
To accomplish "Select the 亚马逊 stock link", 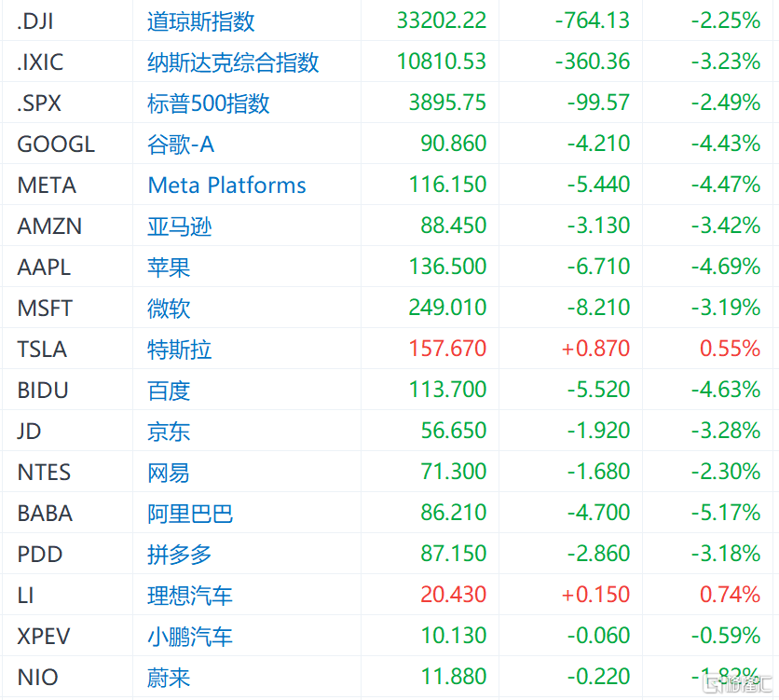I will 179,226.
